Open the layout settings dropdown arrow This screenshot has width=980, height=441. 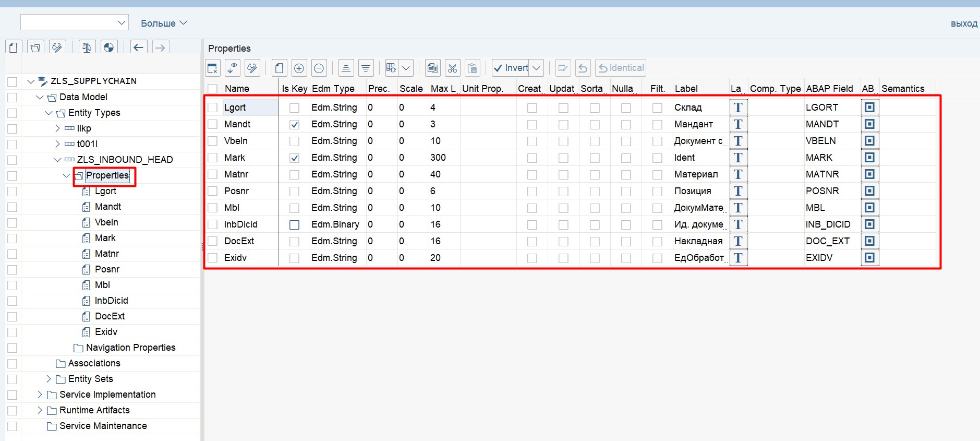point(406,68)
